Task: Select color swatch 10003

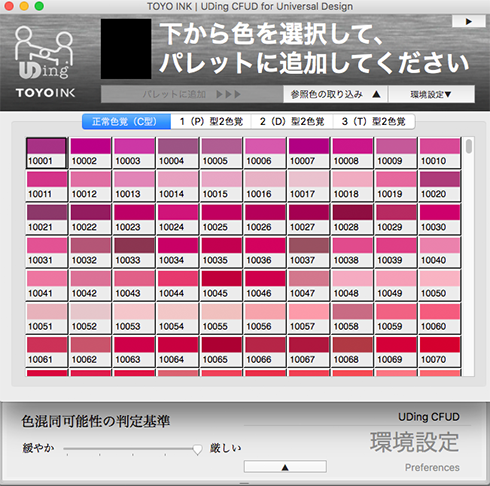Action: (134, 153)
